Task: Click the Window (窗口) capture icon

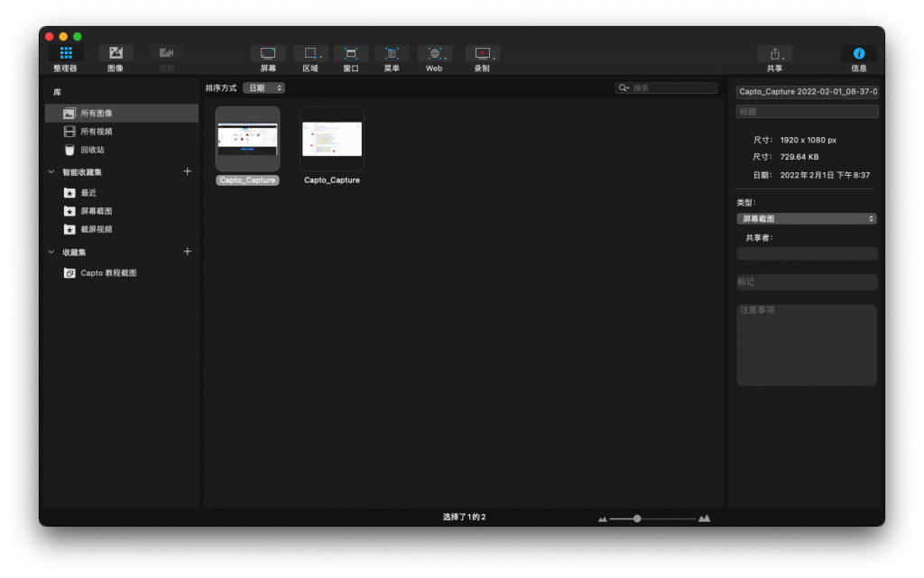Action: (351, 53)
